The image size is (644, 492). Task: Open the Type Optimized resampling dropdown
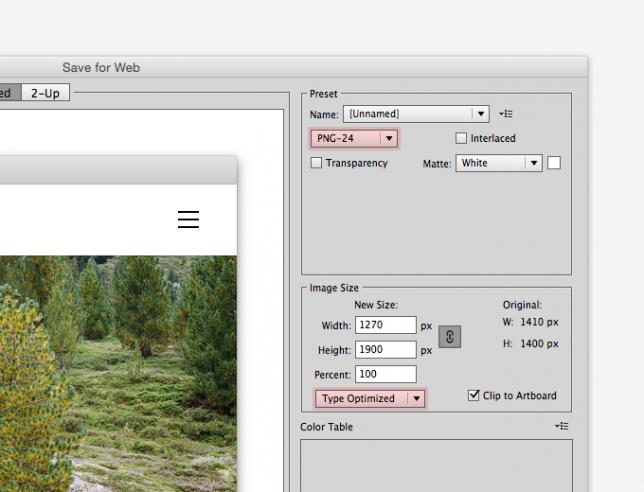pos(370,398)
